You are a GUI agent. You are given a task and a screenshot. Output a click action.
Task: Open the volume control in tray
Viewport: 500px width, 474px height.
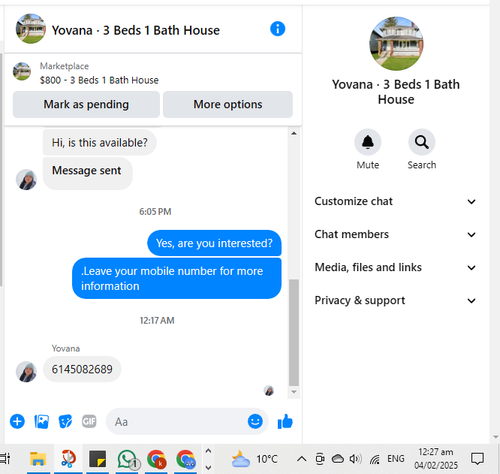point(355,459)
